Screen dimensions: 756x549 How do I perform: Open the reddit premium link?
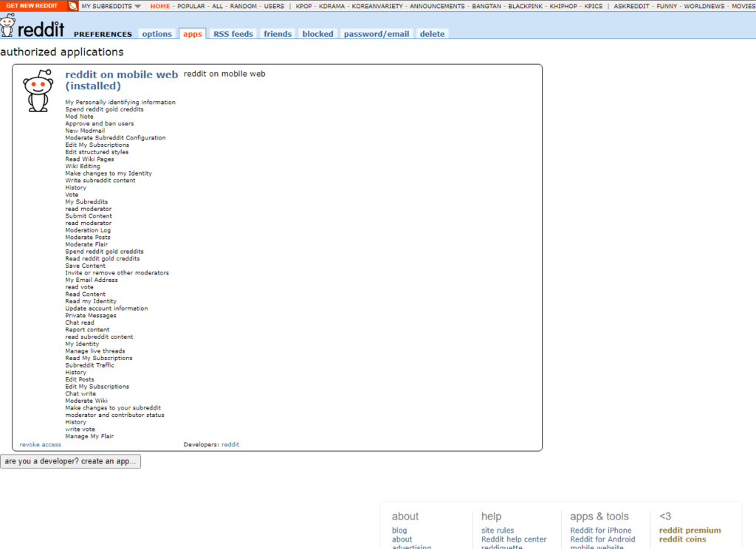(690, 531)
